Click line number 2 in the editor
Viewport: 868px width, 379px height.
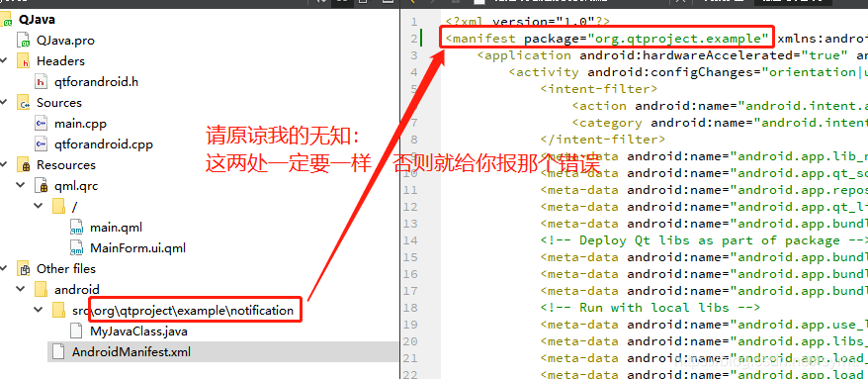(x=414, y=39)
